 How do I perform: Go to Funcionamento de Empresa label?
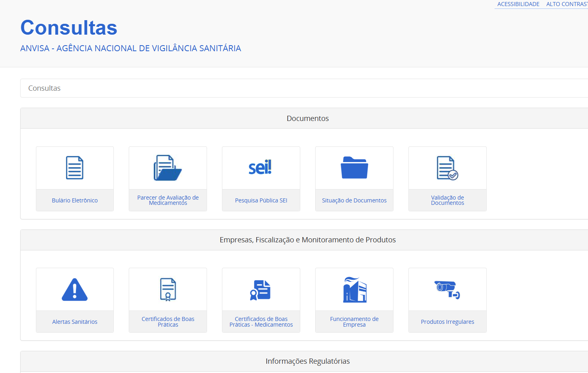point(354,321)
